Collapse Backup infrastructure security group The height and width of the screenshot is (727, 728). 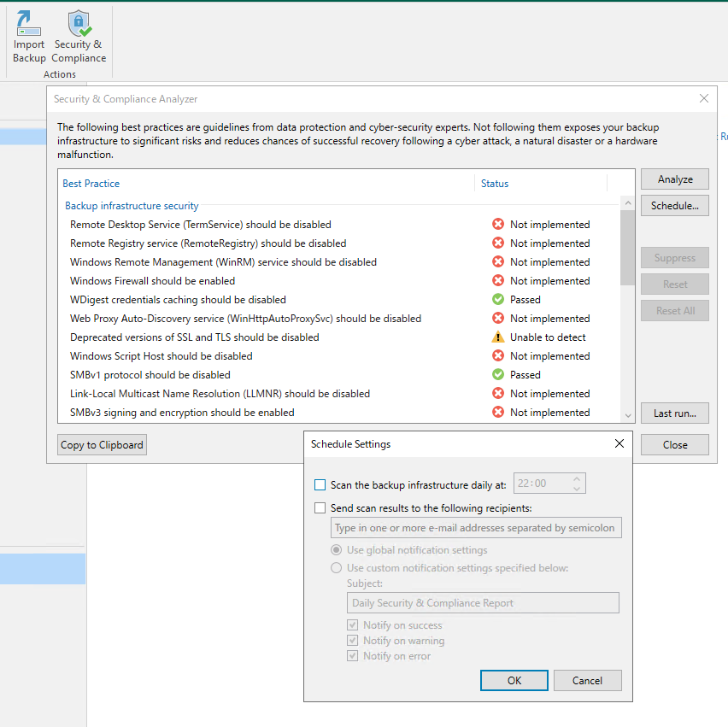click(x=132, y=206)
